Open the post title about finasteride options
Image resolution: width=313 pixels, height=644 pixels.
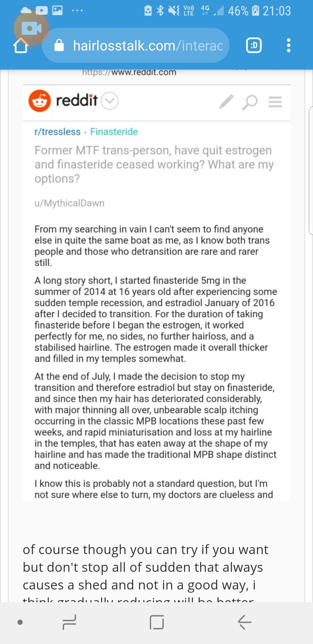coord(154,164)
